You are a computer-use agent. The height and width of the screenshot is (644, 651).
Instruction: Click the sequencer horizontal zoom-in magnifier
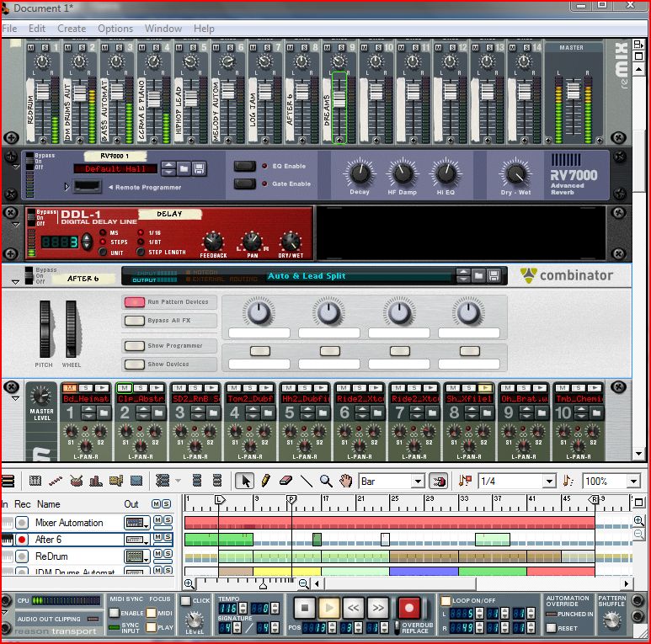click(189, 584)
